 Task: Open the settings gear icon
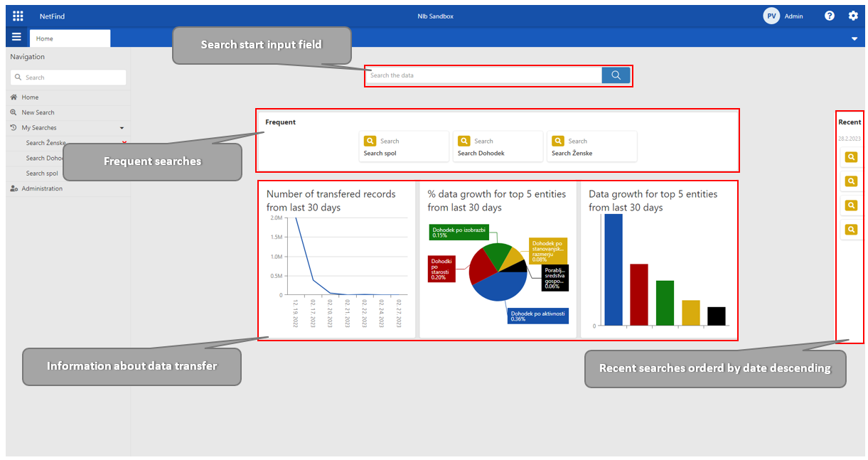pos(853,16)
